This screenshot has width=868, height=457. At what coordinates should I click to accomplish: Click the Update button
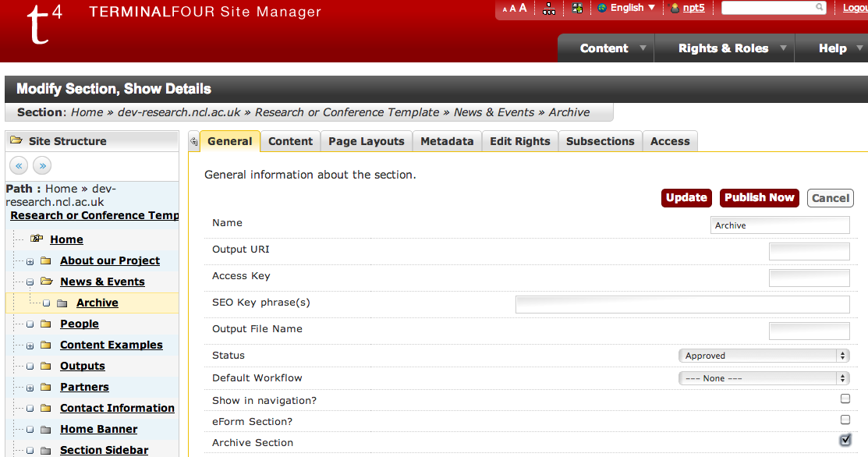pos(686,198)
